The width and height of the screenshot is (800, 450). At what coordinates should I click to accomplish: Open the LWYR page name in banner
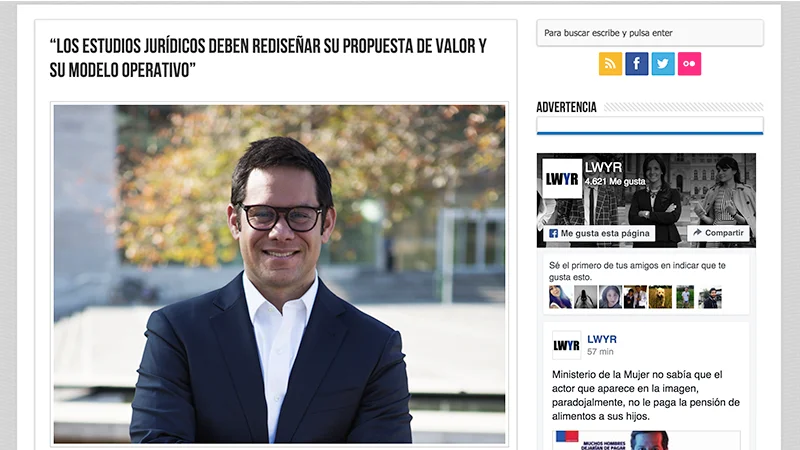[x=604, y=167]
